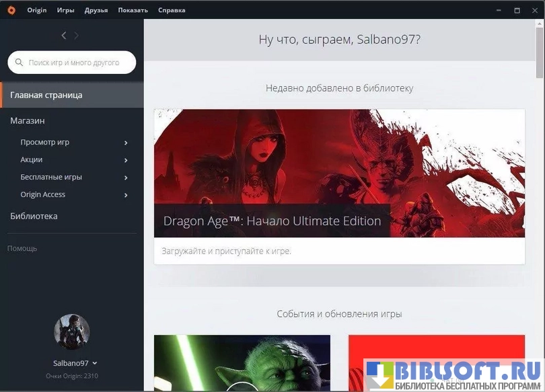Viewport: 545px width, 392px height.
Task: Minimize the Origin window
Action: [x=499, y=10]
